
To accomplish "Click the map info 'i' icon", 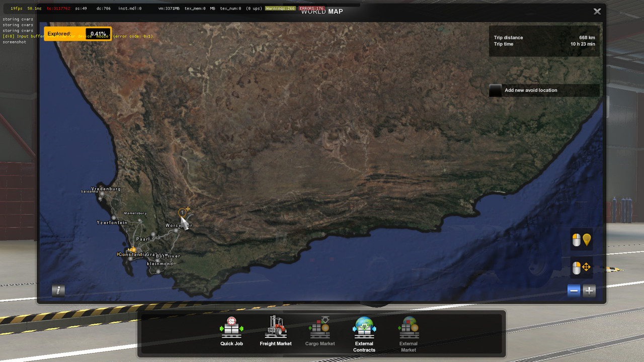I will coord(58,290).
